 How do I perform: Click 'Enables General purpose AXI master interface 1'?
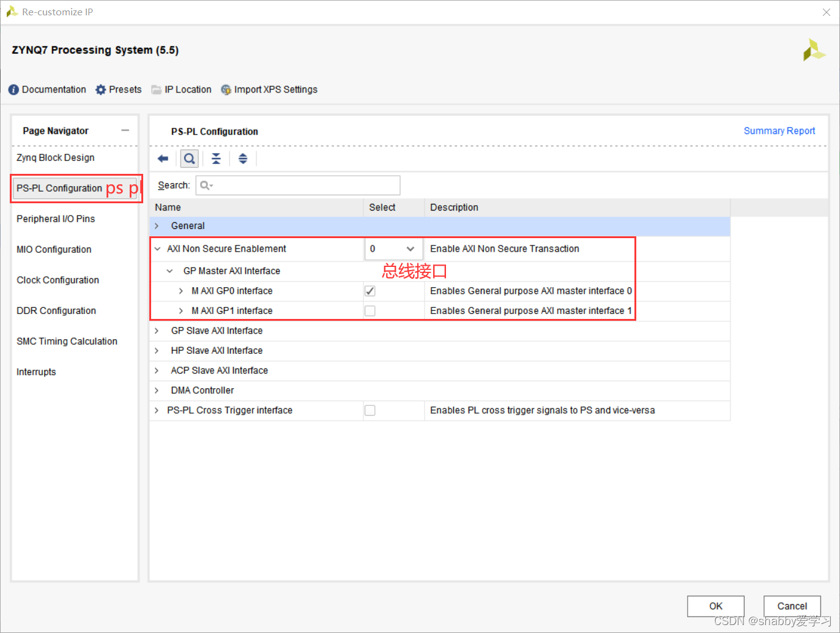pos(531,311)
